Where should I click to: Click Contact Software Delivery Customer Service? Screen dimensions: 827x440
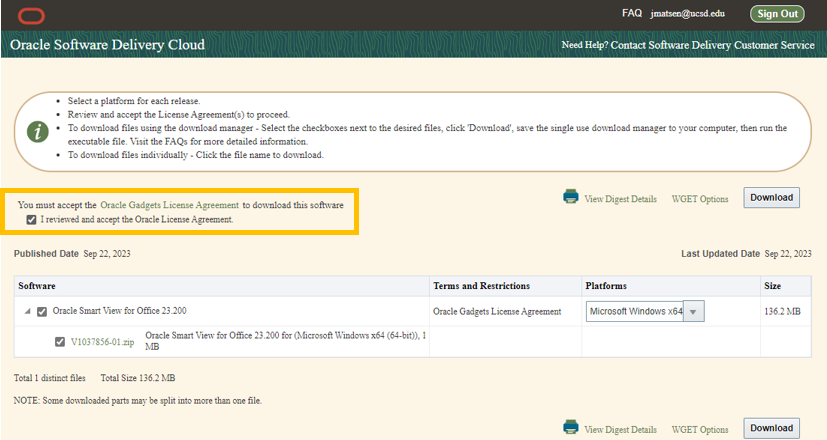[709, 45]
